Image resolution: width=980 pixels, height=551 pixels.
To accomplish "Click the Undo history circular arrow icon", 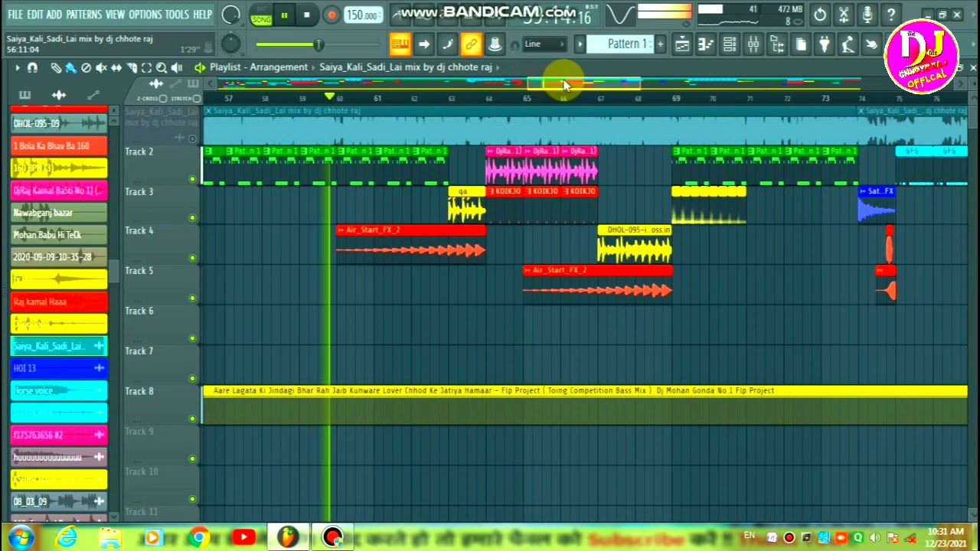I will (820, 15).
